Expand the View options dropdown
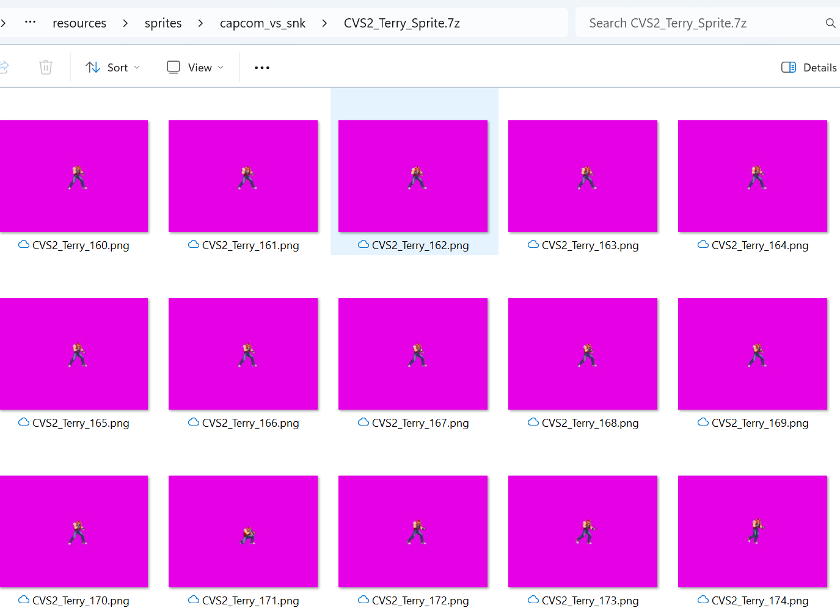 click(195, 67)
